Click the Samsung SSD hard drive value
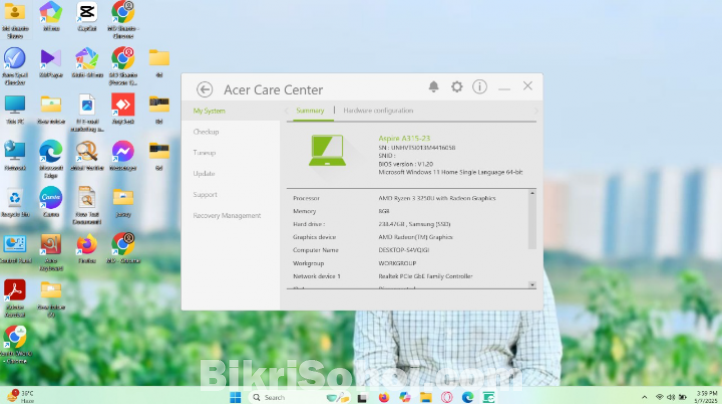 coord(414,224)
